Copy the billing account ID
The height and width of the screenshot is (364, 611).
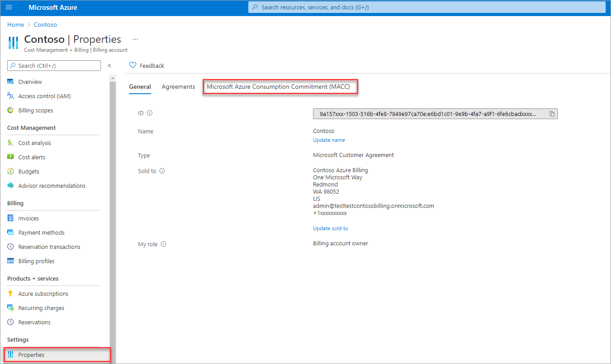(552, 114)
